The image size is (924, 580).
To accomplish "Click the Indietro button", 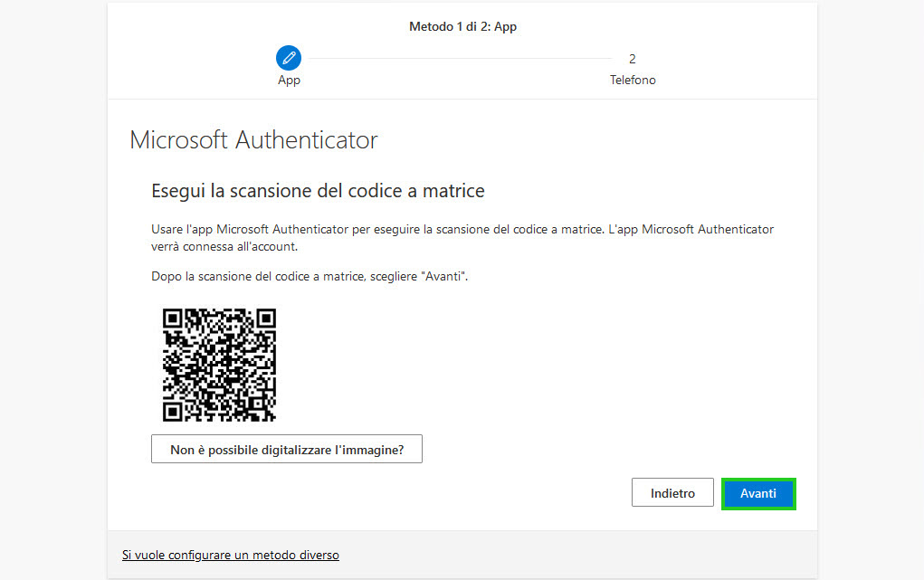I will 672,493.
